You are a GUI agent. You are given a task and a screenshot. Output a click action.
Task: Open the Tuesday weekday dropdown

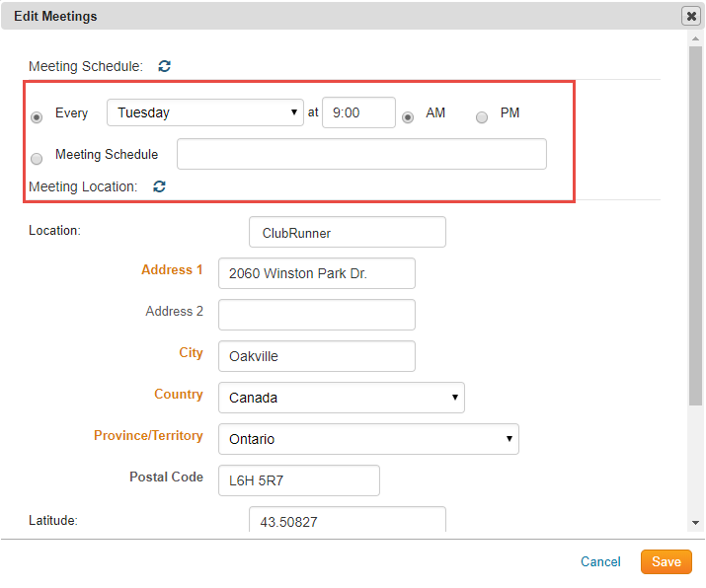point(205,112)
